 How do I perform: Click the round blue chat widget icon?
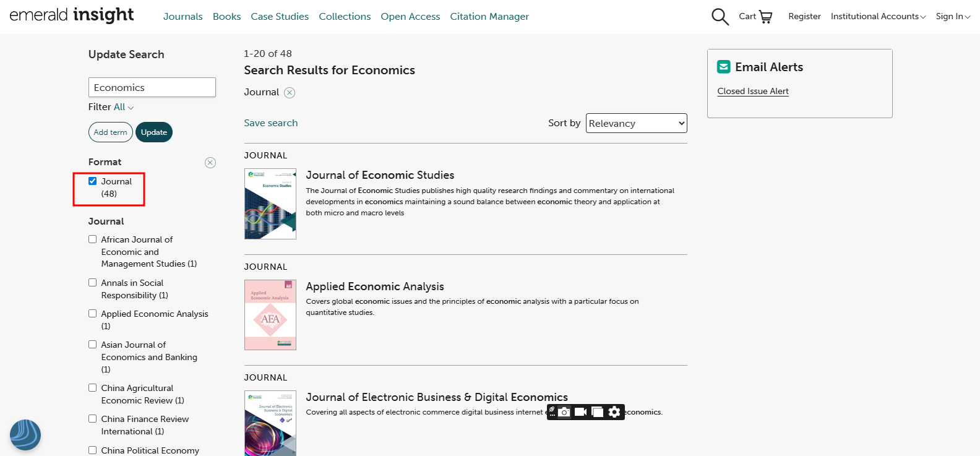point(25,434)
